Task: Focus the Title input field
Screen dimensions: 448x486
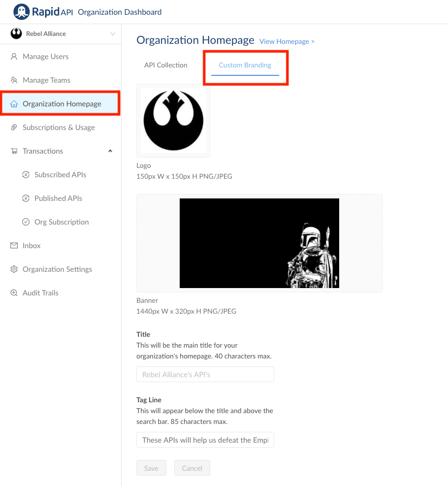Action: tap(205, 374)
